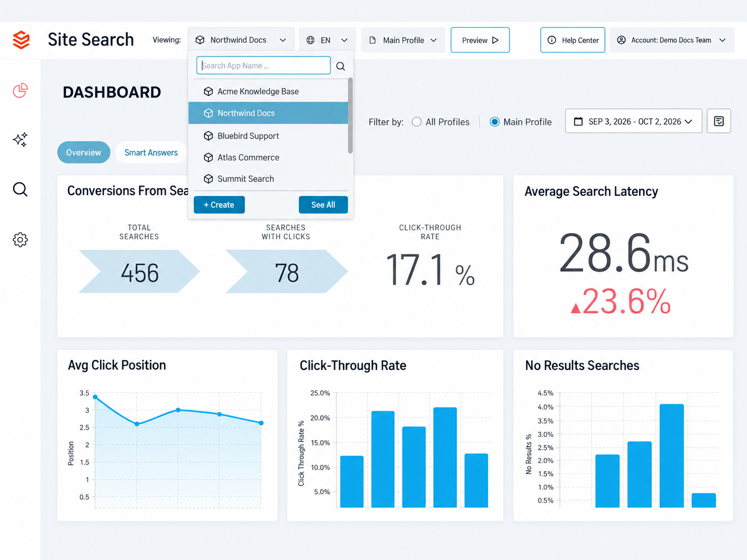Open the sparkles Smart Answers sidebar icon
747x560 pixels.
pos(20,139)
